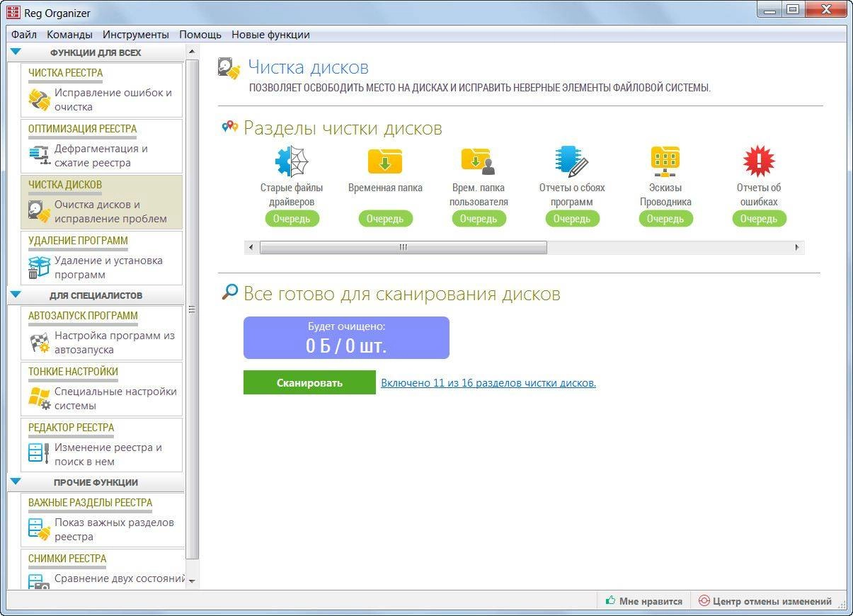Toggle the Очередь badge under Эскизы Проводника

(x=665, y=219)
